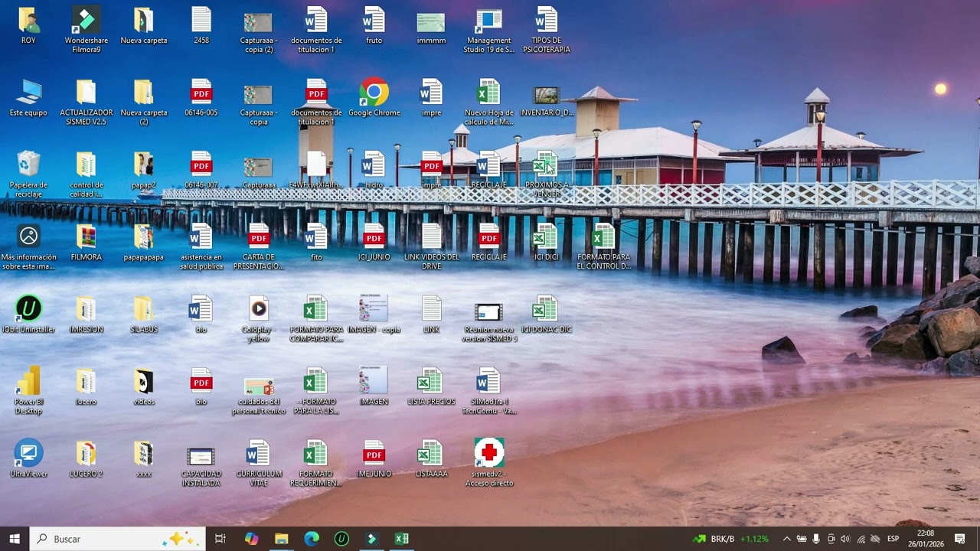Select the ROY user folder icon
The height and width of the screenshot is (551, 980).
coord(28,25)
